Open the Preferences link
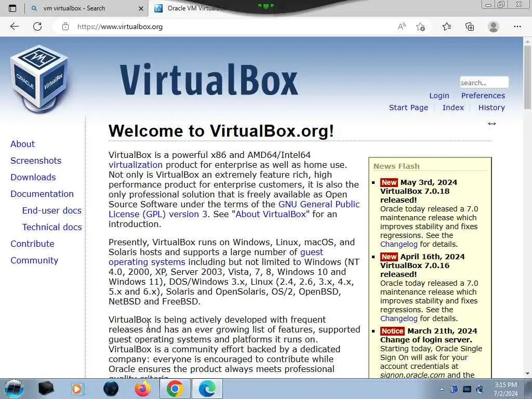 pyautogui.click(x=483, y=96)
